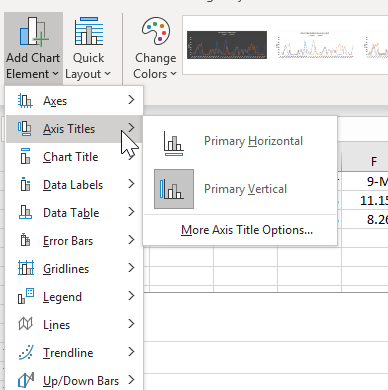Click the Data Table menu icon
This screenshot has height=390, width=388.
pyautogui.click(x=25, y=213)
